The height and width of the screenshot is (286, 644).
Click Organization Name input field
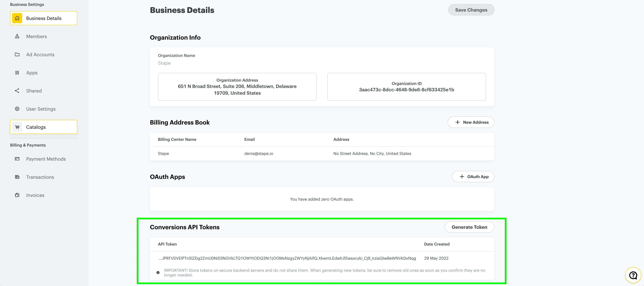[x=322, y=63]
